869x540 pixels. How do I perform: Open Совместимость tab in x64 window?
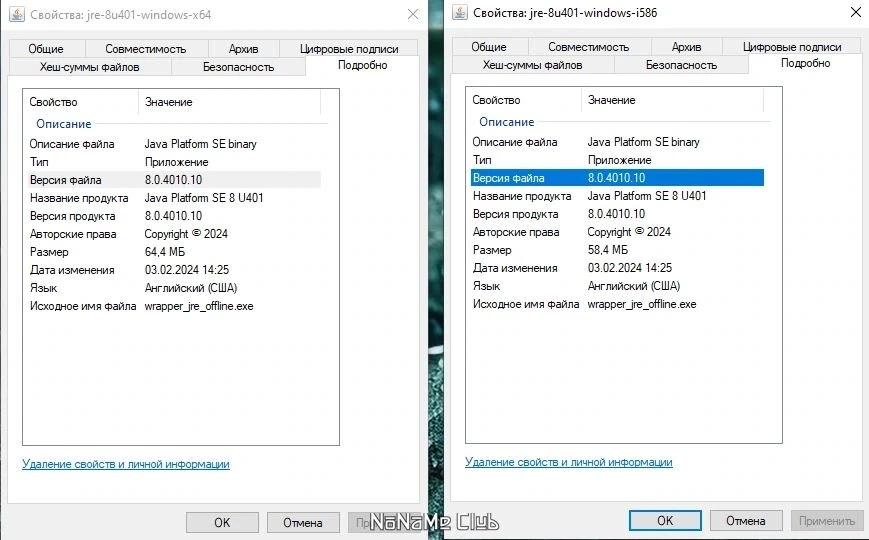click(x=146, y=49)
